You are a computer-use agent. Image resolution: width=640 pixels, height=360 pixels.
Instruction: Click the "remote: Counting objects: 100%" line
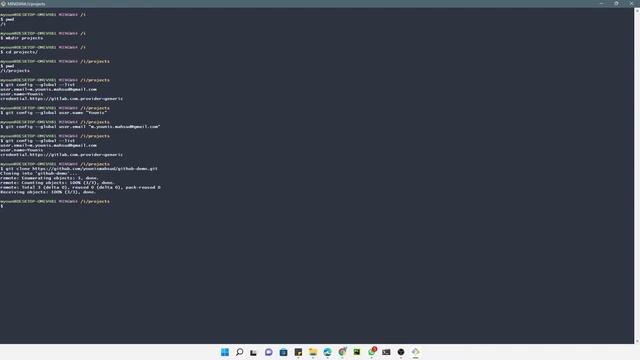pyautogui.click(x=58, y=183)
